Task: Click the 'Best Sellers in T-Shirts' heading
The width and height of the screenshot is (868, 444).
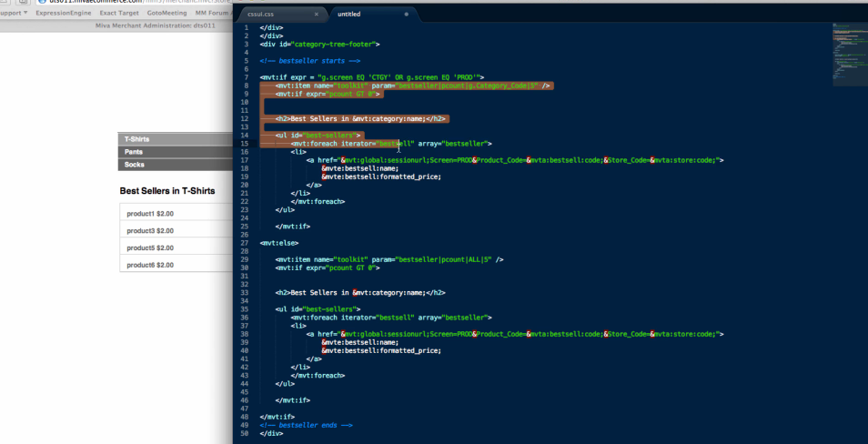Action: (x=167, y=191)
